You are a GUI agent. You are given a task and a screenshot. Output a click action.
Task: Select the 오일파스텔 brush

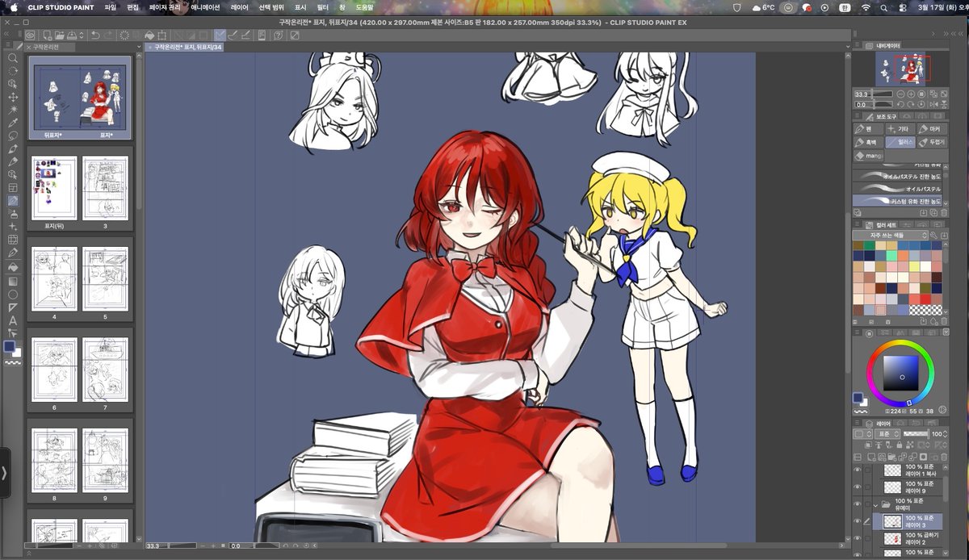[897, 189]
